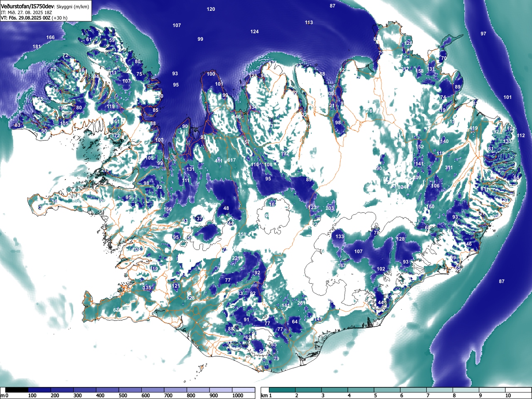The width and height of the screenshot is (532, 399).
Task: Click the map value '104'
Action: [136, 249]
